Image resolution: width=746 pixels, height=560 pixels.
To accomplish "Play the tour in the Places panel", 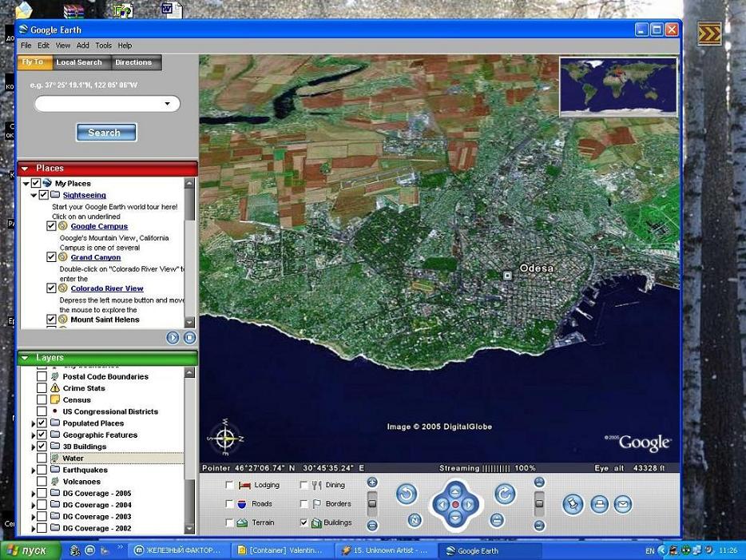I will point(173,338).
